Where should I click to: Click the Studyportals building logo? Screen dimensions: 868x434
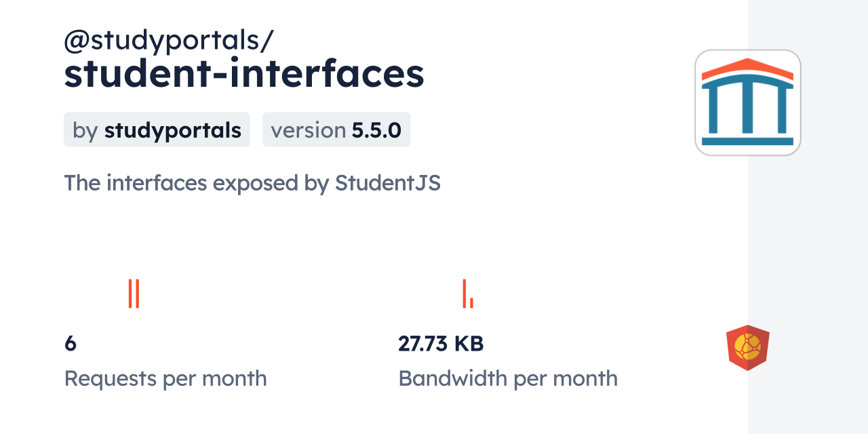pos(747,102)
